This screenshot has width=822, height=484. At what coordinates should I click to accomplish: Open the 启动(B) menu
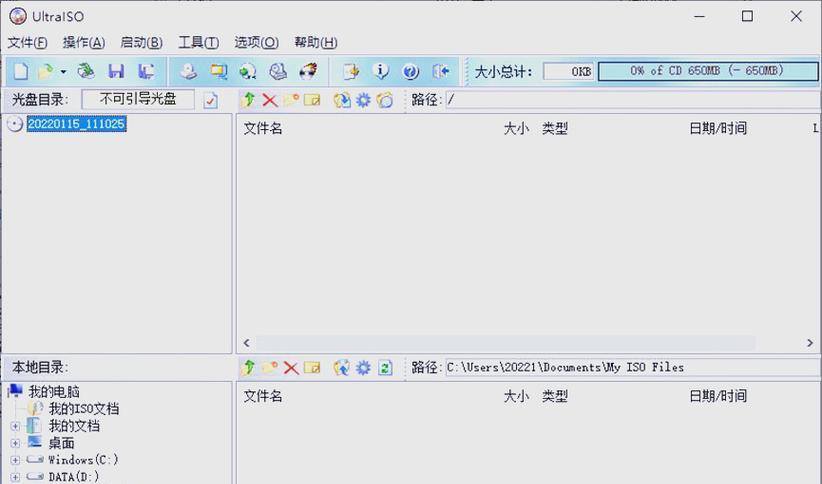[x=141, y=42]
